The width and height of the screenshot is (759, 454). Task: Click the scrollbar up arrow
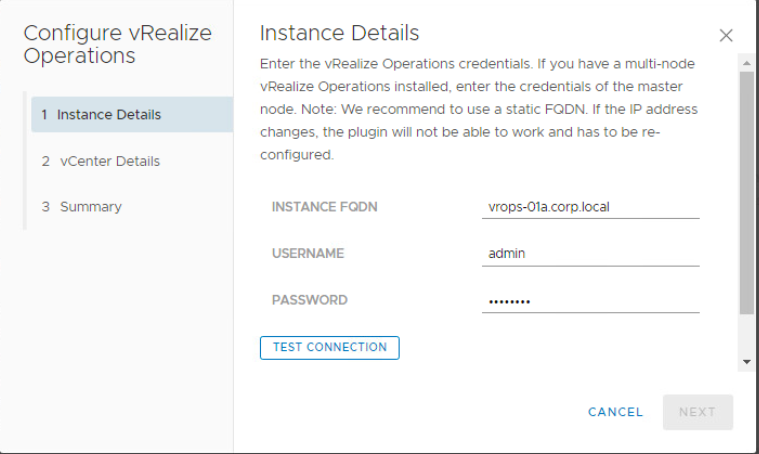pyautogui.click(x=746, y=63)
